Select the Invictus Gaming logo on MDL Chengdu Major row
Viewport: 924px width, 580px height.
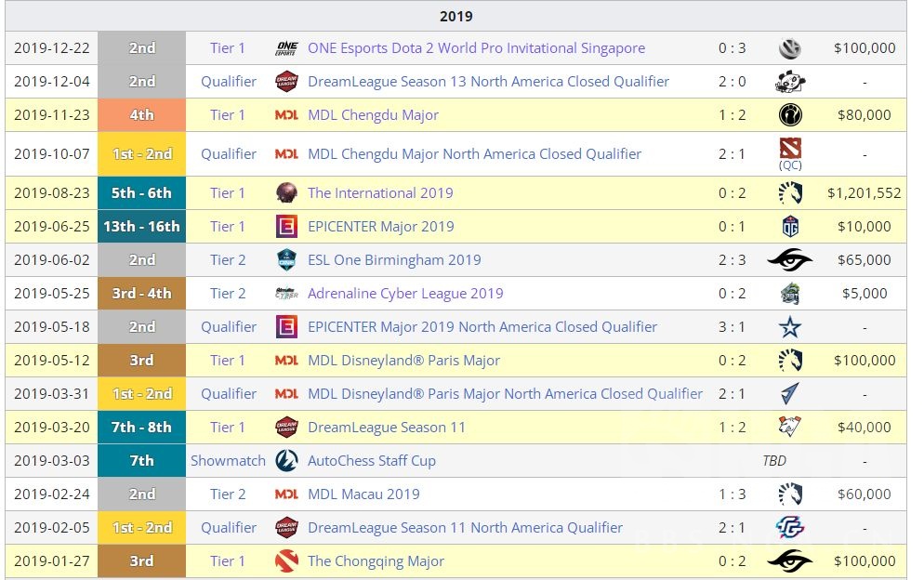click(x=789, y=114)
